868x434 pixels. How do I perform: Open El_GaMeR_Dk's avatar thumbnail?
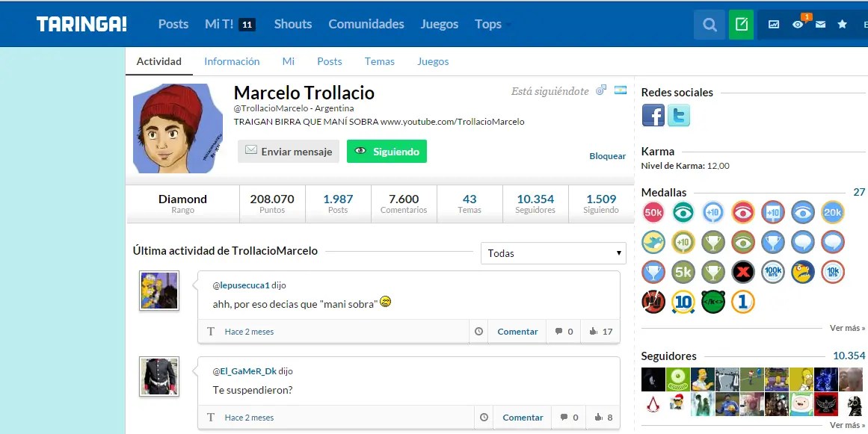point(159,376)
